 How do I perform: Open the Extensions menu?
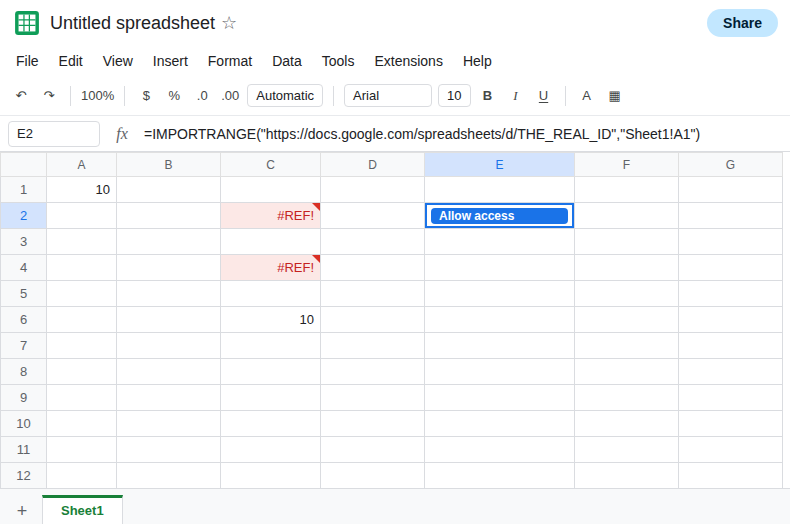point(409,61)
